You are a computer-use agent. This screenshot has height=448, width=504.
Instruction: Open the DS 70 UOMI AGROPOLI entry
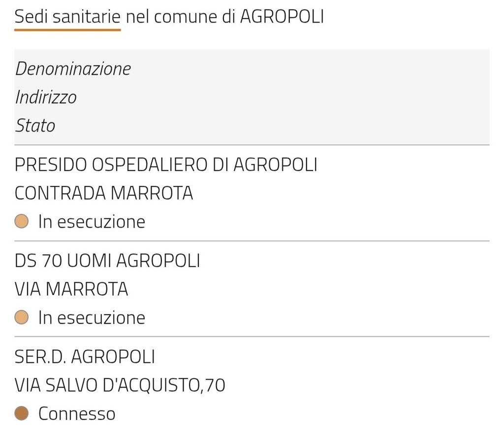[x=107, y=260]
